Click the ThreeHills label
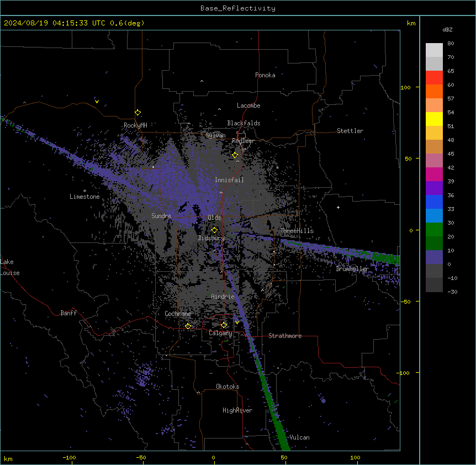The width and height of the screenshot is (476, 465). coord(297,231)
